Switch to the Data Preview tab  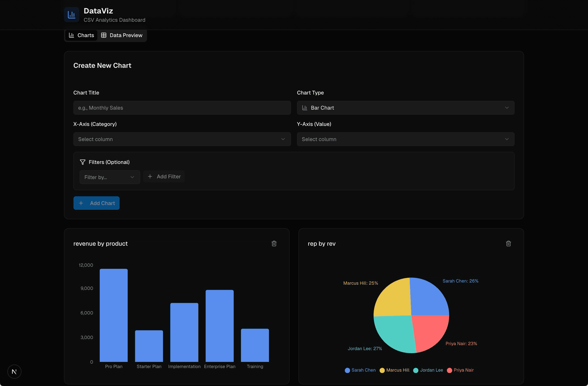pos(122,35)
